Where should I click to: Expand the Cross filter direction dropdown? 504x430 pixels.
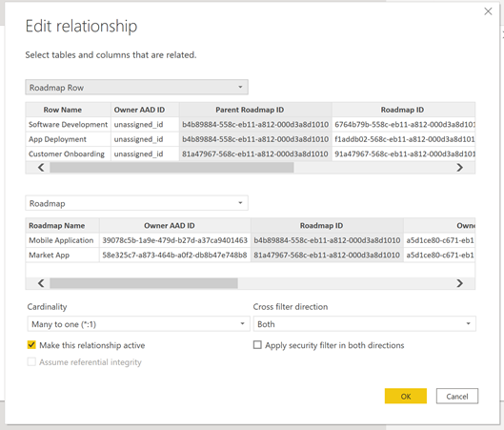coord(365,324)
